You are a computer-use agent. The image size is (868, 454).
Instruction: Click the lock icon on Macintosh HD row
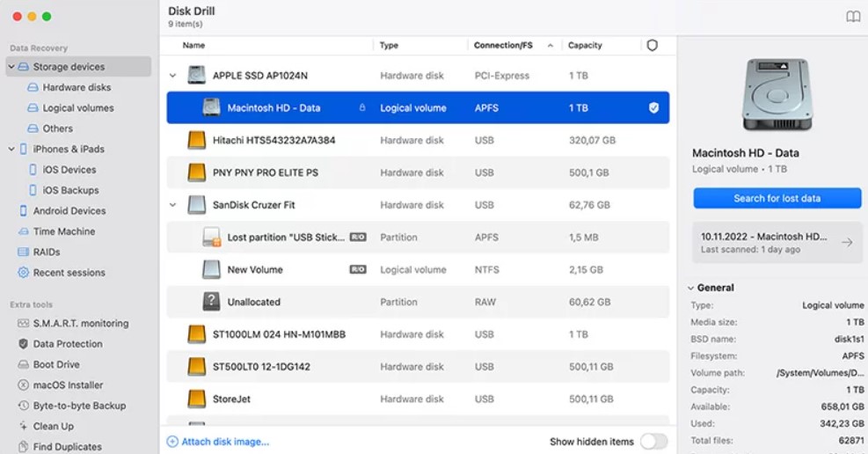tap(362, 108)
